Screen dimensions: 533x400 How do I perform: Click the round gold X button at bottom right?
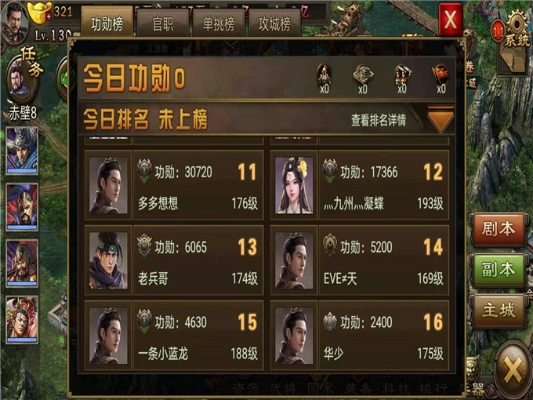tap(513, 369)
